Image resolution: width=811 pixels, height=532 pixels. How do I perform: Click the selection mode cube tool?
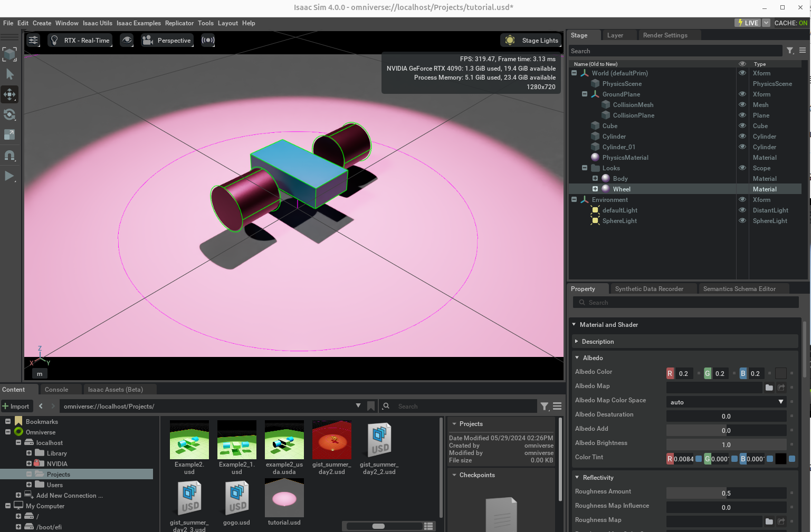pyautogui.click(x=9, y=54)
